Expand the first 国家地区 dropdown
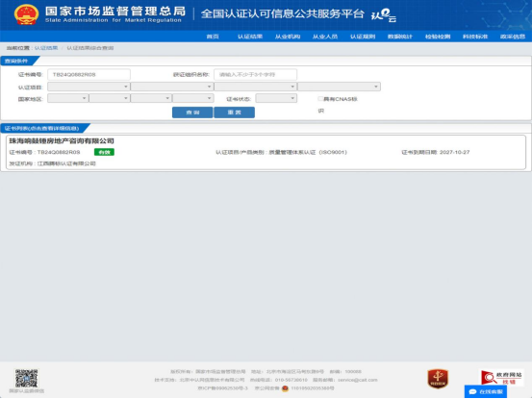This screenshot has height=399, width=532. (x=68, y=98)
